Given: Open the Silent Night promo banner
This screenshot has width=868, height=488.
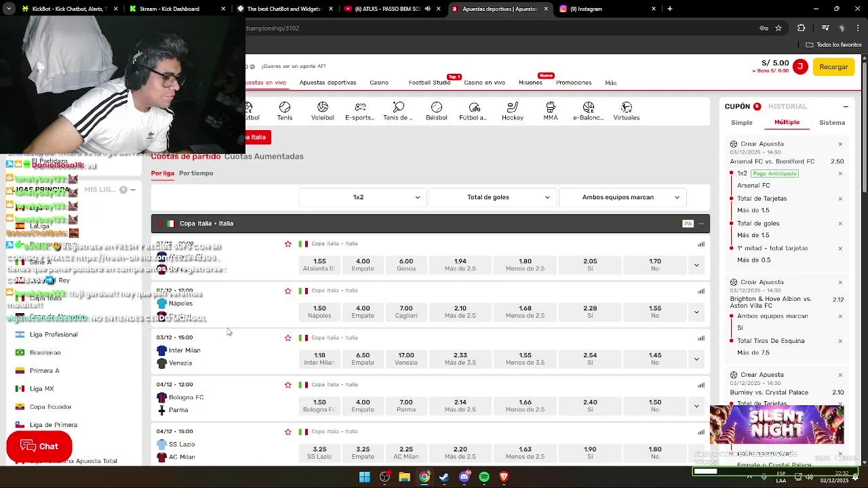Looking at the screenshot, I should pos(777,425).
